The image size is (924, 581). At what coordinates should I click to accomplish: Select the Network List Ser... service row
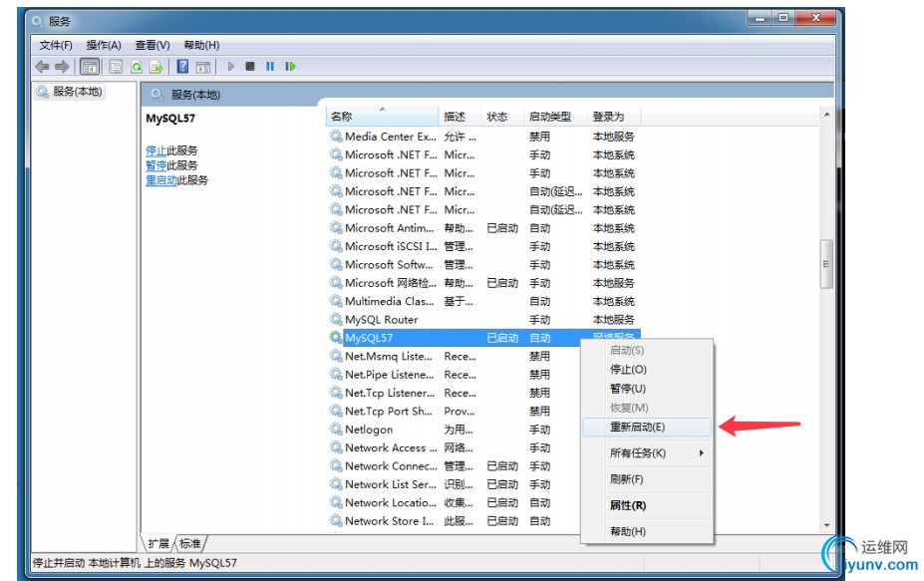(x=454, y=483)
